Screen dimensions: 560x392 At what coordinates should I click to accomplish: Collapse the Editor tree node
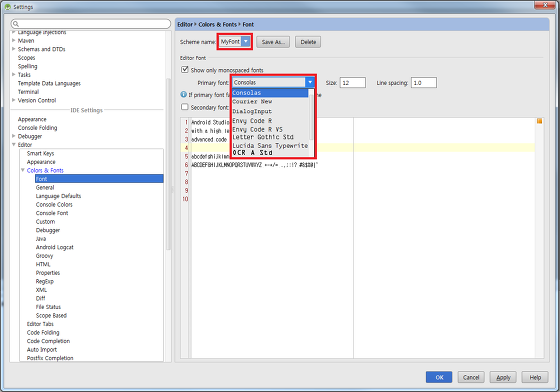[14, 145]
